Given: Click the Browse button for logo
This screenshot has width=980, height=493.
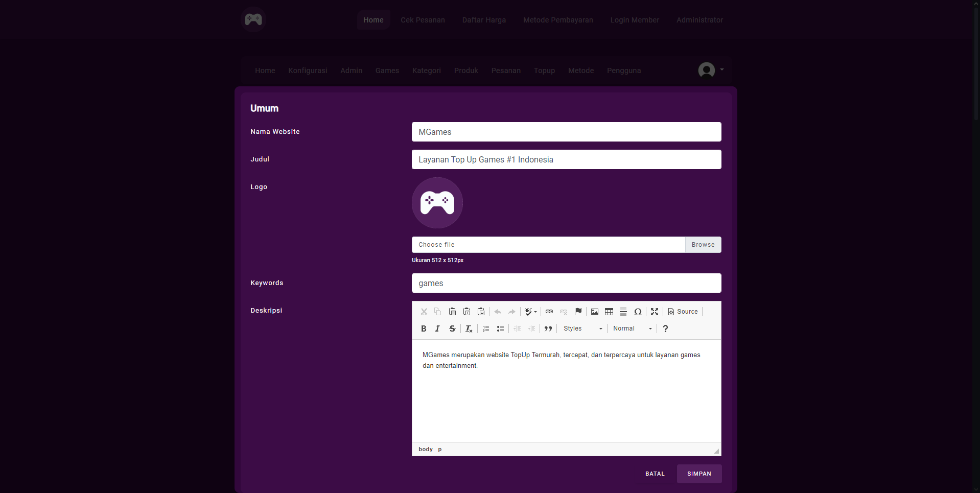Looking at the screenshot, I should (x=703, y=245).
